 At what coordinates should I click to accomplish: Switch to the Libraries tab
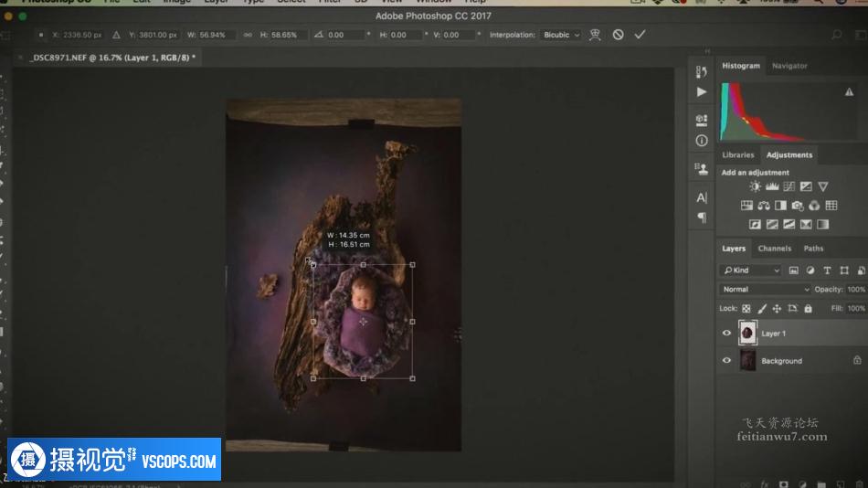coord(738,154)
